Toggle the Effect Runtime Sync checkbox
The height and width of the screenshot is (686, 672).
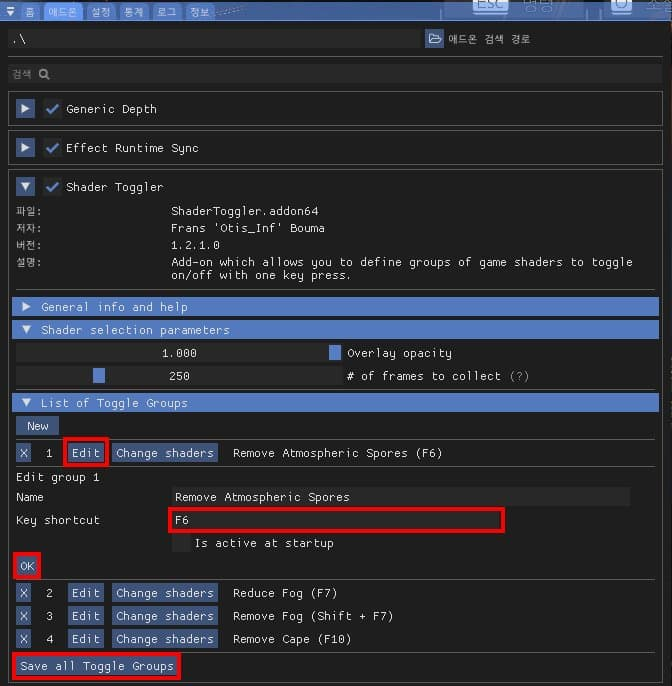click(52, 147)
